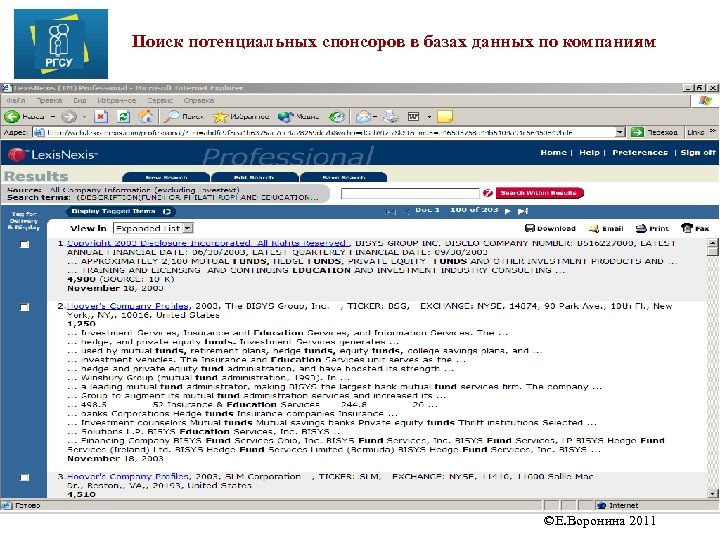Click the browser address URL field

[x=324, y=132]
